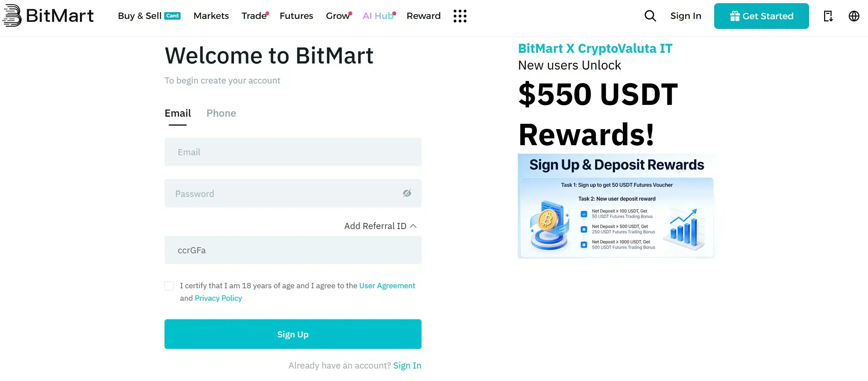Switch to the Phone tab

(x=221, y=113)
